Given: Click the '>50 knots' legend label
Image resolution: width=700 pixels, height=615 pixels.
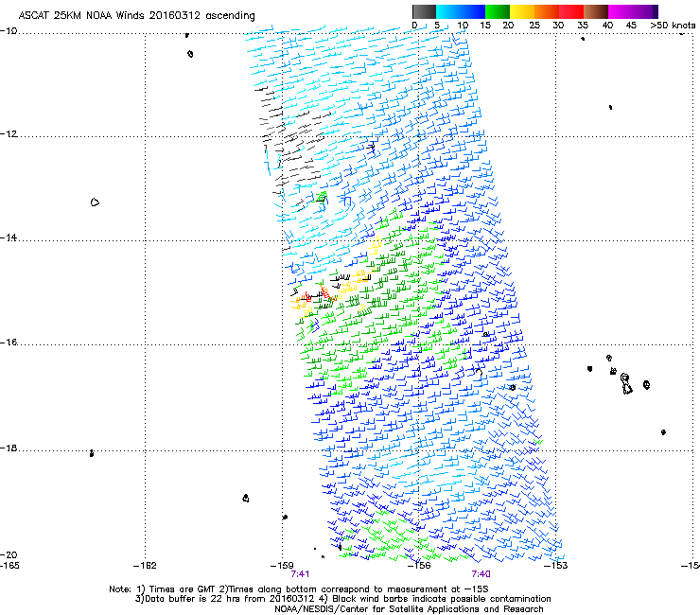Looking at the screenshot, I should (x=673, y=26).
